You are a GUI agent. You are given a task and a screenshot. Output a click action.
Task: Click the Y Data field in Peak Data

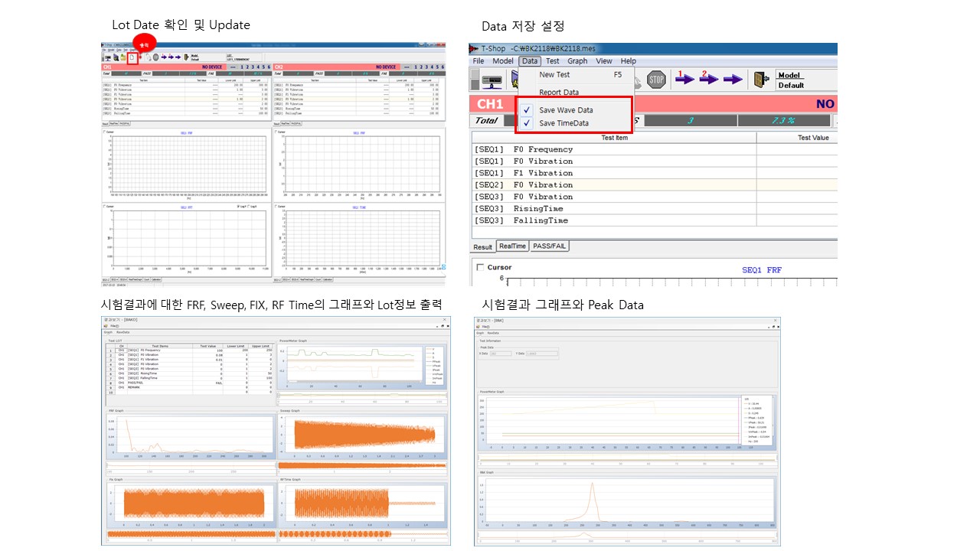(542, 354)
